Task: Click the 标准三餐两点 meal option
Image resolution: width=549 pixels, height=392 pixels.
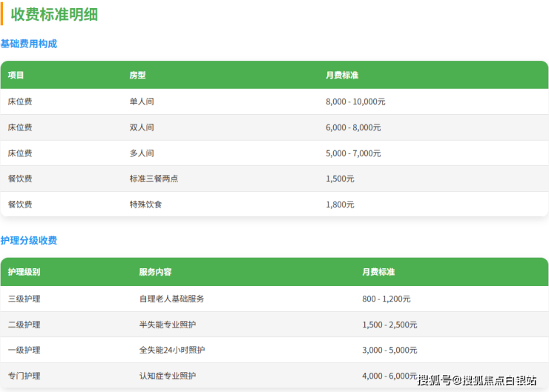Action: click(154, 179)
